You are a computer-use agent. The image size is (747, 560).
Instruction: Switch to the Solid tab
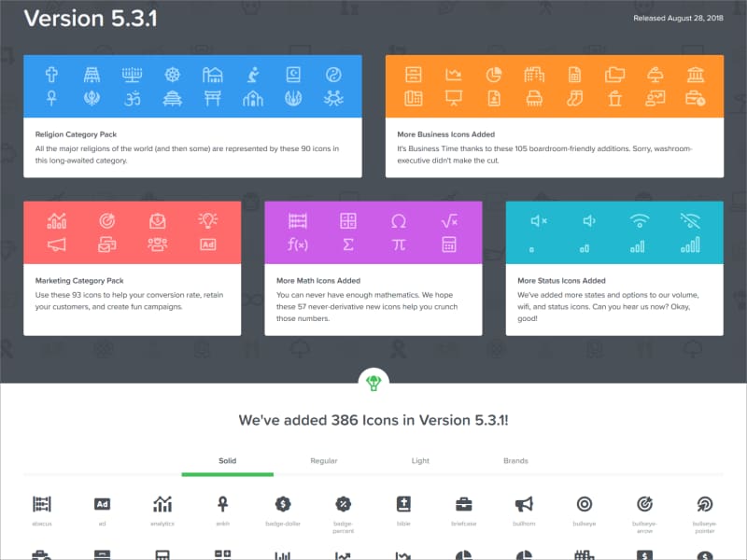227,460
